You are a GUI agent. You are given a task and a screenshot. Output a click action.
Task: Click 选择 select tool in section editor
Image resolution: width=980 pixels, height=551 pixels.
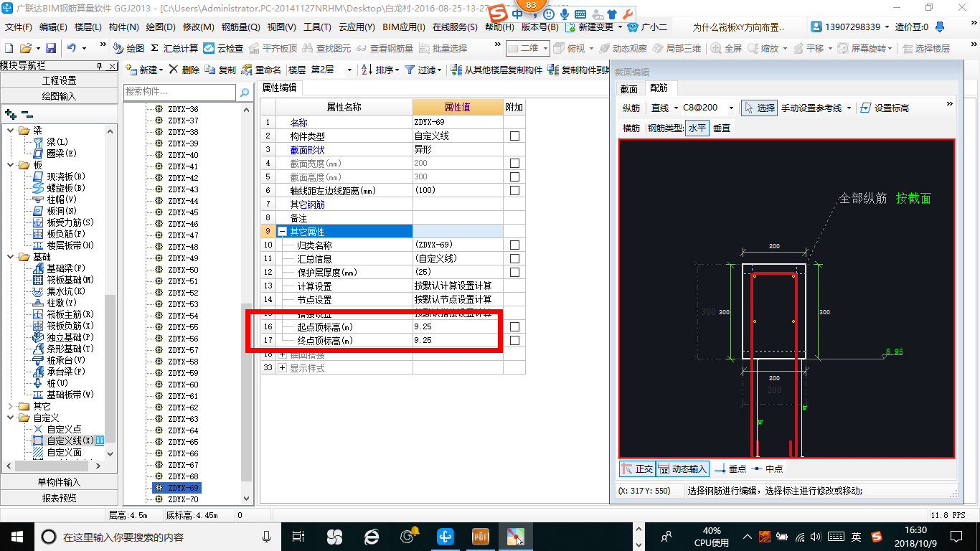coord(760,108)
